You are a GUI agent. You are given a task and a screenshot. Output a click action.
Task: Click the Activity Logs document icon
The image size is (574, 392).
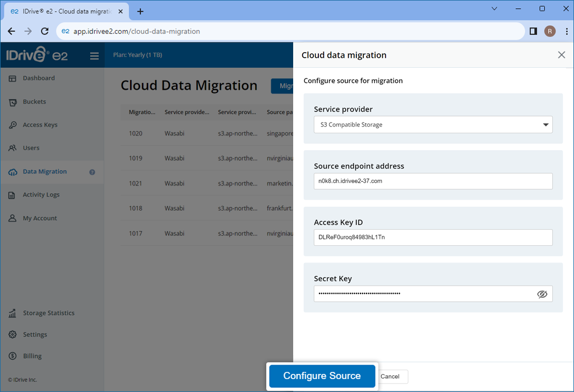[x=12, y=195]
